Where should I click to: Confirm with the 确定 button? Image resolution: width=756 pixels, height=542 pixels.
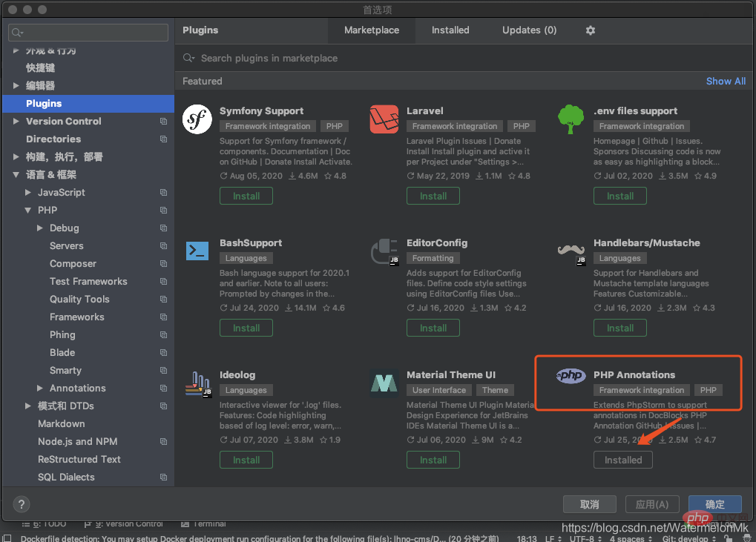715,504
